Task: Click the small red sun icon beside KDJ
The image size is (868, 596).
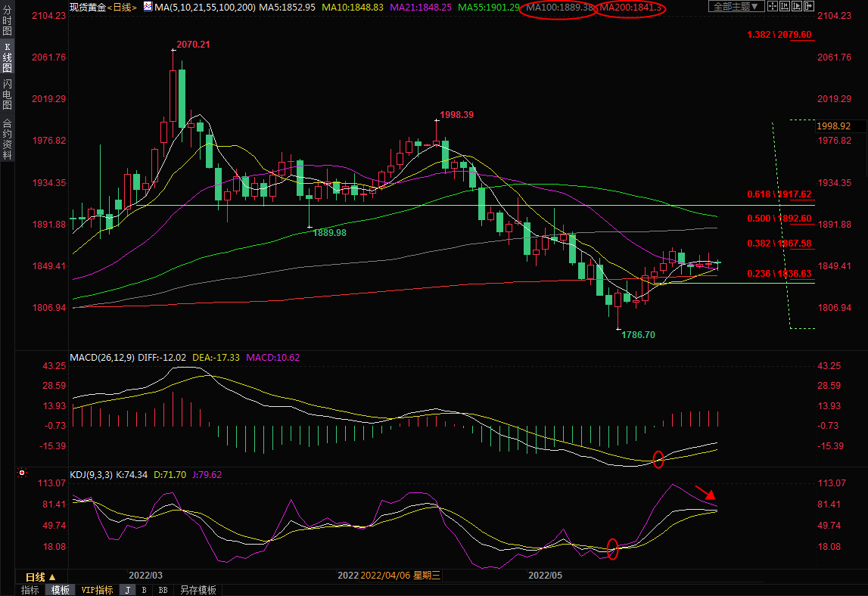Action: [22, 474]
